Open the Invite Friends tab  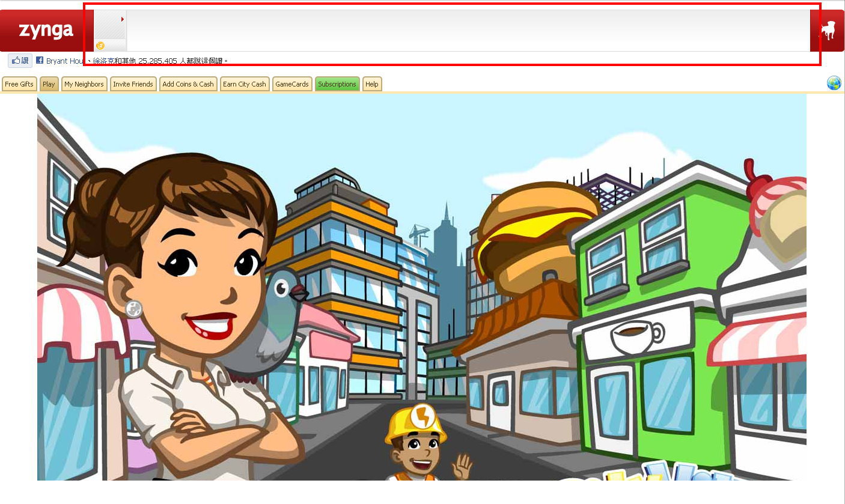point(133,84)
